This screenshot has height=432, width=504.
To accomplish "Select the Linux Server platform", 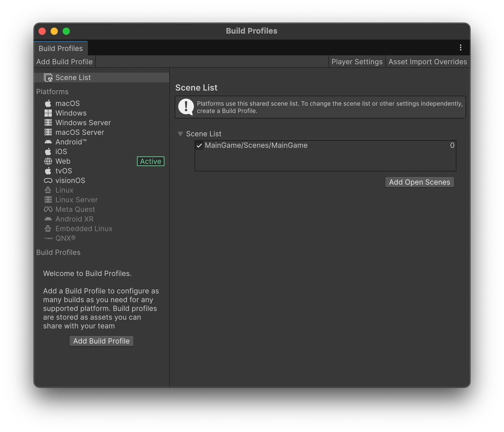I will click(102, 200).
